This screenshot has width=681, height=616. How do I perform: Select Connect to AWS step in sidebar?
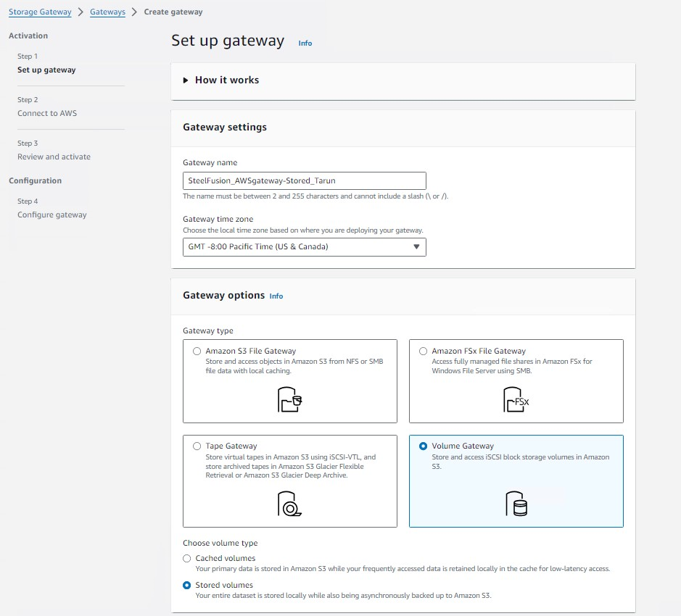47,113
